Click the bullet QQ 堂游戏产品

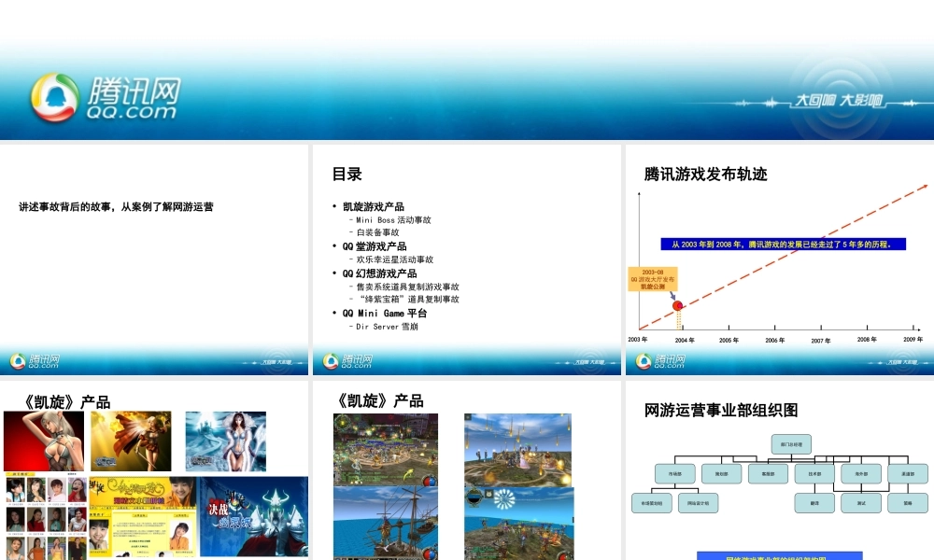pos(375,245)
